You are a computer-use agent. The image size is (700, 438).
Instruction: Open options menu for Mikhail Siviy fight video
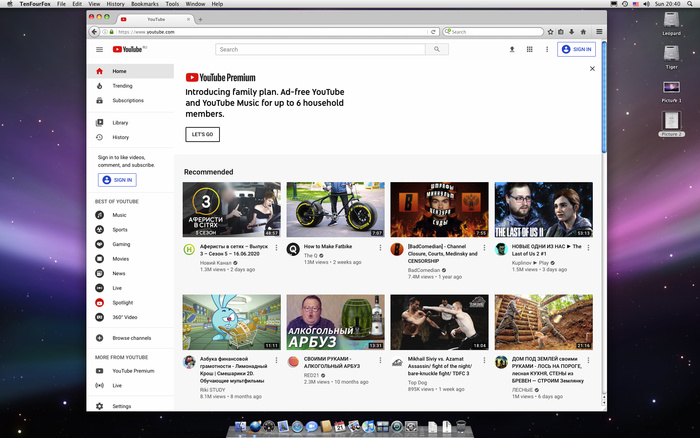coord(484,360)
